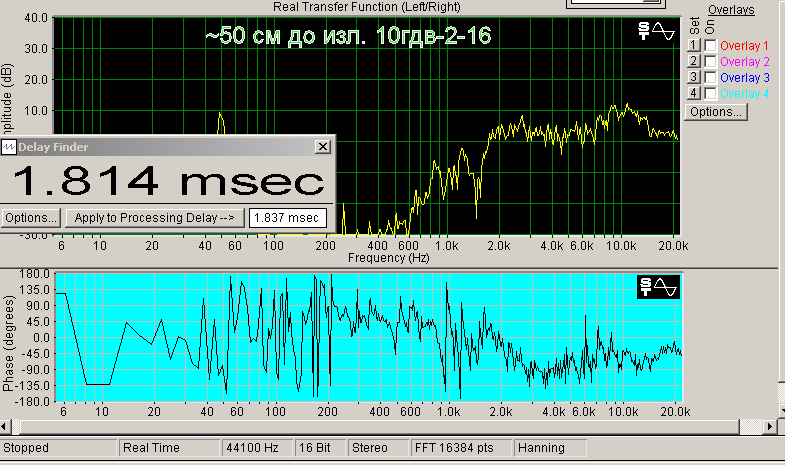The width and height of the screenshot is (785, 465).
Task: Click the horizontal scrollbar right arrow
Action: pyautogui.click(x=770, y=426)
